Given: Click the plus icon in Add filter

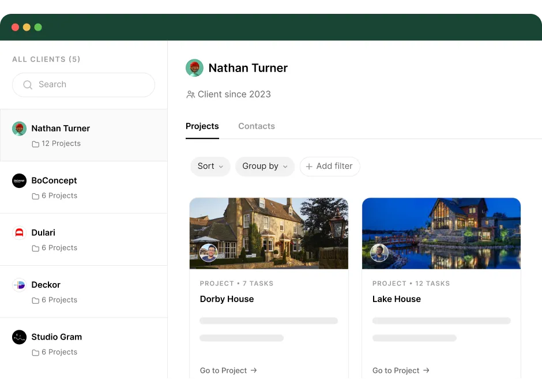Looking at the screenshot, I should (309, 167).
